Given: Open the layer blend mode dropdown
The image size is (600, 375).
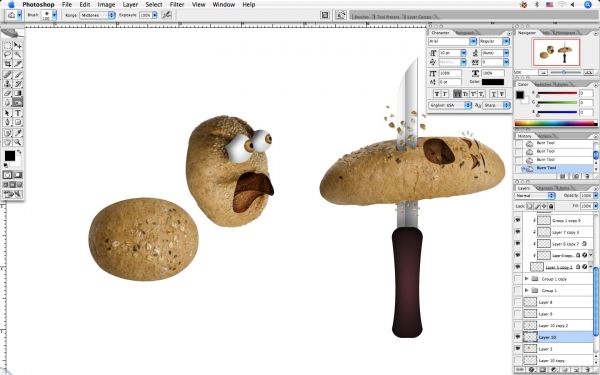Looking at the screenshot, I should [535, 196].
